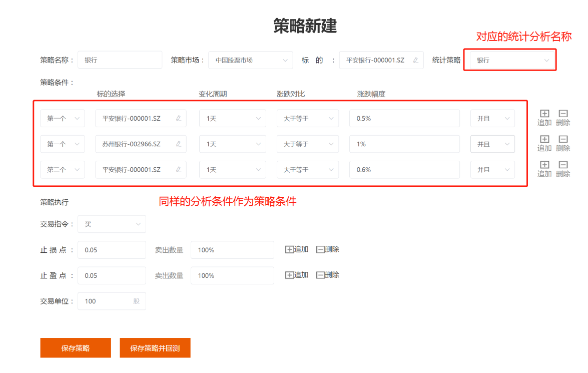The image size is (588, 373).
Task: Focus the 止损点 input showing 0.05
Action: point(112,250)
